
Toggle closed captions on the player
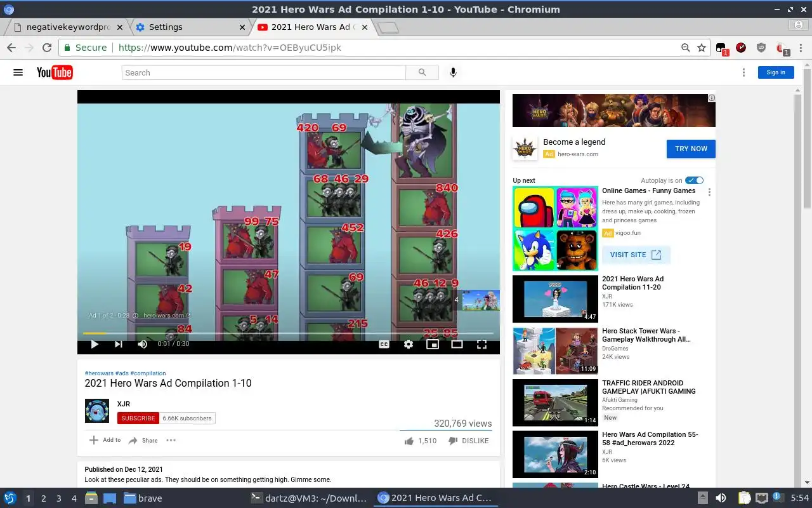click(384, 344)
